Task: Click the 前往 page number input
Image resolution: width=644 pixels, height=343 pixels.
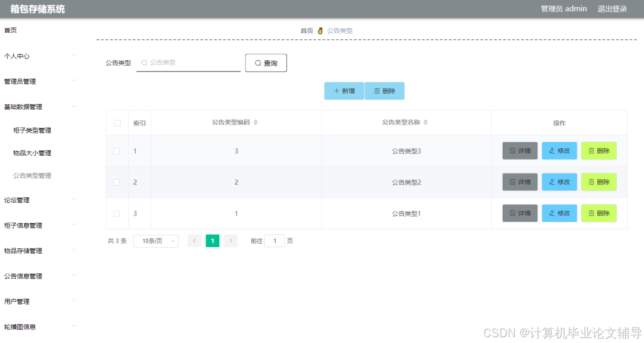Action: tap(275, 241)
